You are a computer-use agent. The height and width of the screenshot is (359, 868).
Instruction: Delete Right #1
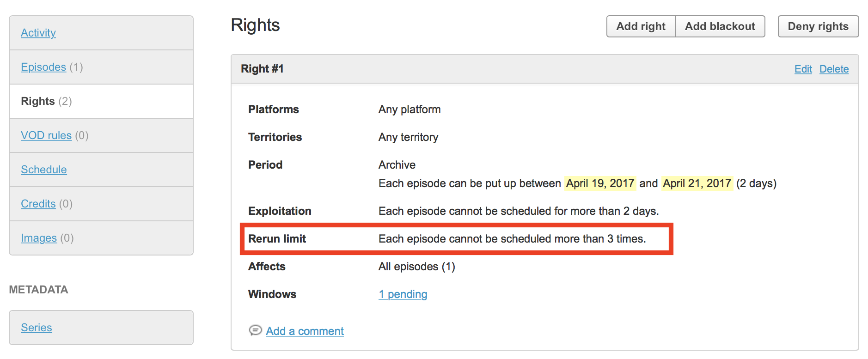point(834,69)
